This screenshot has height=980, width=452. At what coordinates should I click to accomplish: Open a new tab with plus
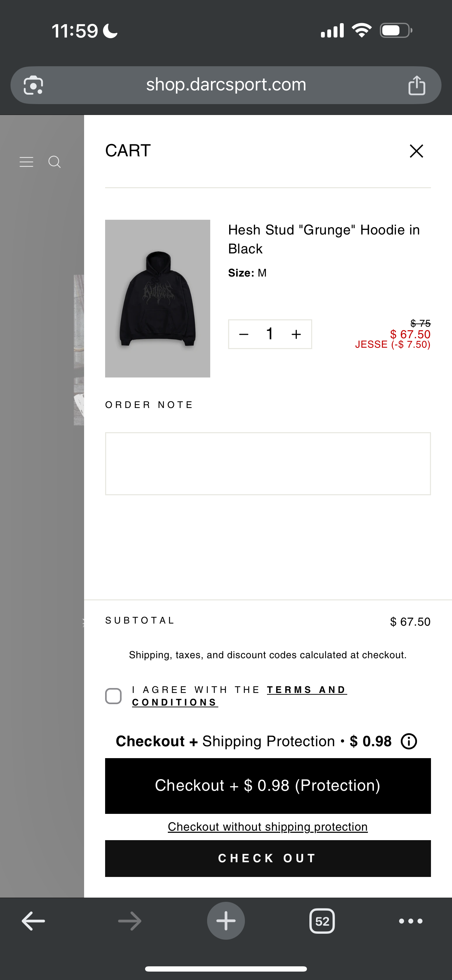pos(226,921)
